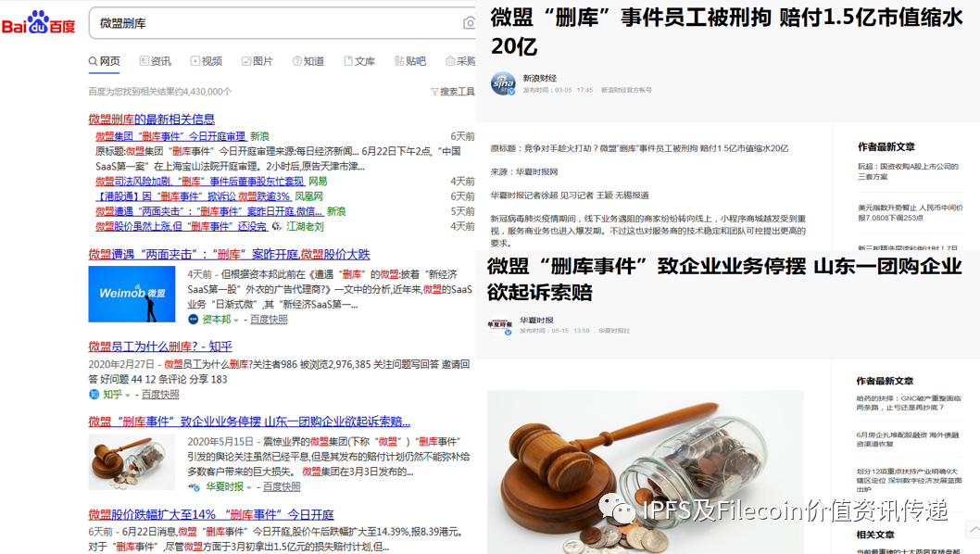Click headline 微盟"删库"事件员工被刑拘

coord(726,31)
